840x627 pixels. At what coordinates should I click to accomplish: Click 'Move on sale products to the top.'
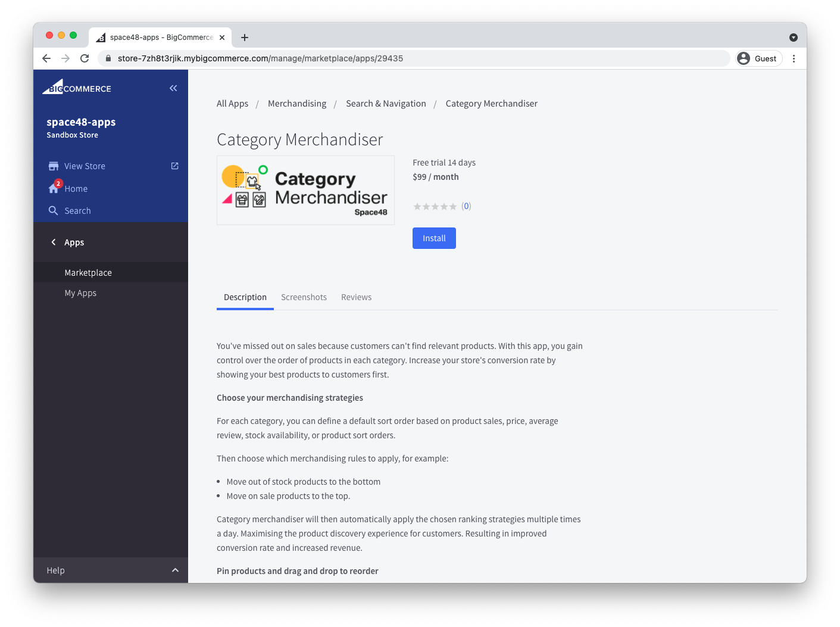288,496
